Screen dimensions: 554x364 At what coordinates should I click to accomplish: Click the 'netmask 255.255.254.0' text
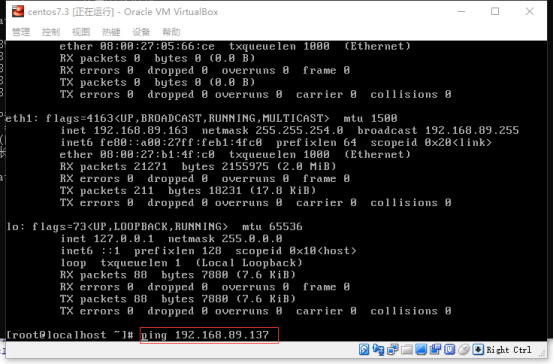272,130
